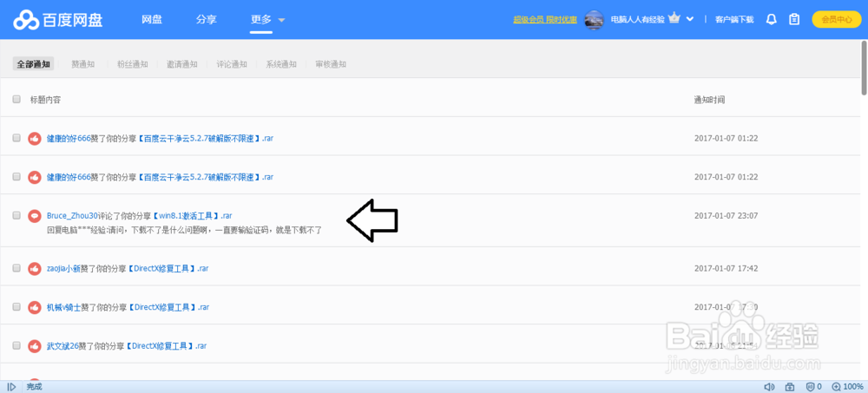The width and height of the screenshot is (868, 393).
Task: Click the time 2017-01-07 23:07
Action: click(726, 215)
